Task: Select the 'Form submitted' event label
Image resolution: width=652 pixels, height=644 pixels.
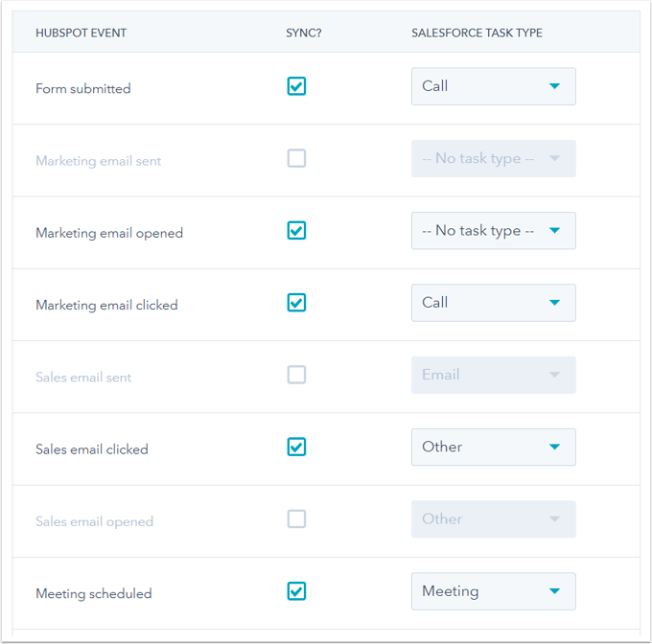Action: (x=83, y=88)
